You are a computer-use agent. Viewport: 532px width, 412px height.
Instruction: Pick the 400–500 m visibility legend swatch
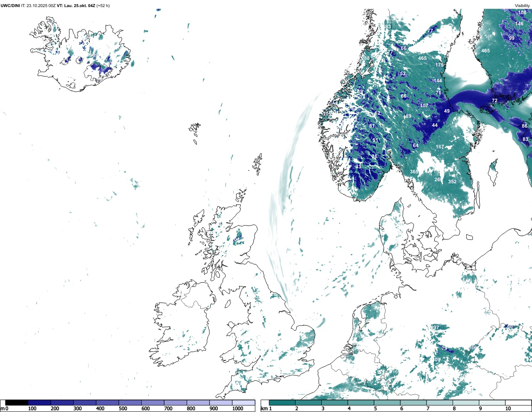[107, 402]
